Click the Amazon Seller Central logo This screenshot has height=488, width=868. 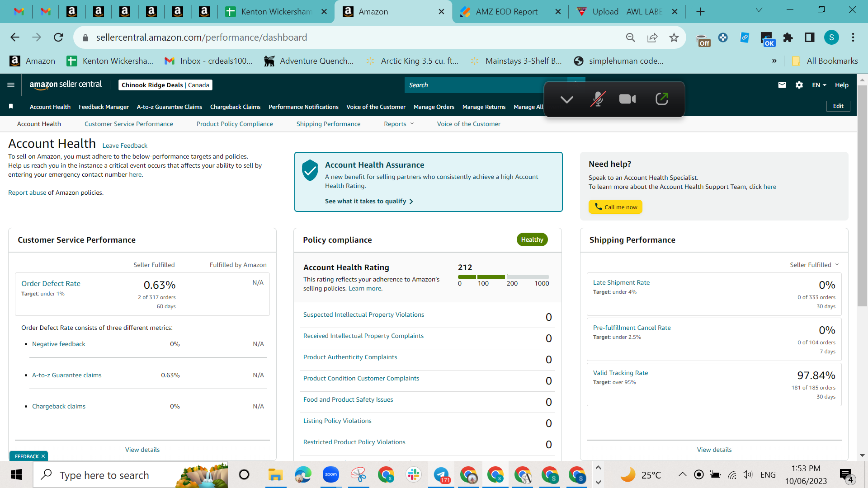(x=66, y=84)
